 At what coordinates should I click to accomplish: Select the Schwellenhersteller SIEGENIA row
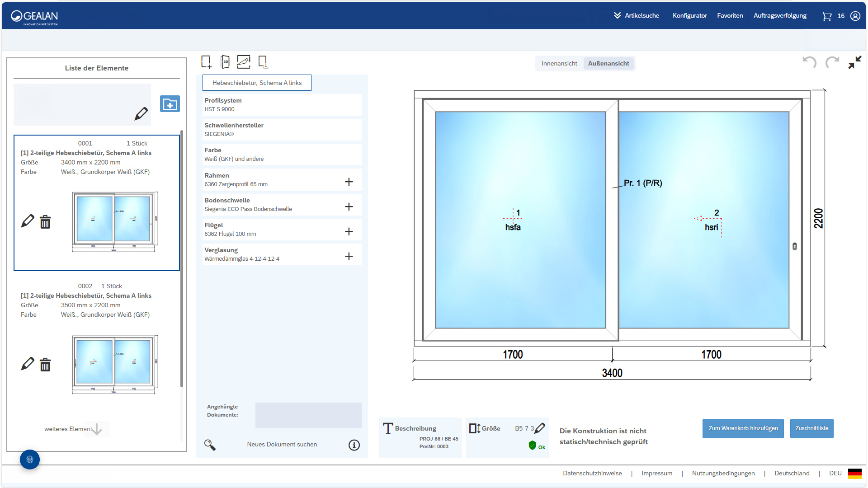(282, 130)
